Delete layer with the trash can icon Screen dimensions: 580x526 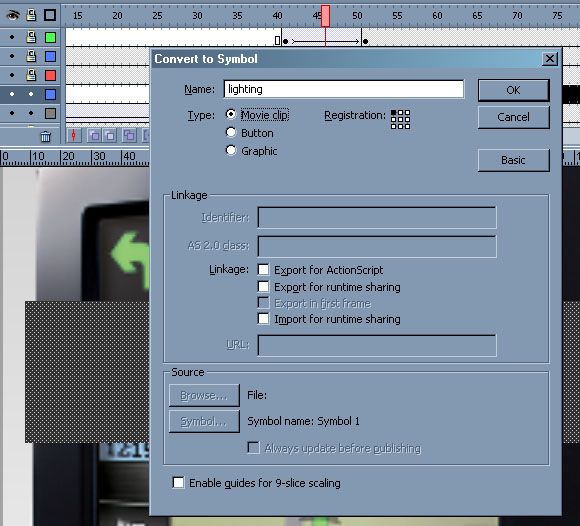(45, 137)
